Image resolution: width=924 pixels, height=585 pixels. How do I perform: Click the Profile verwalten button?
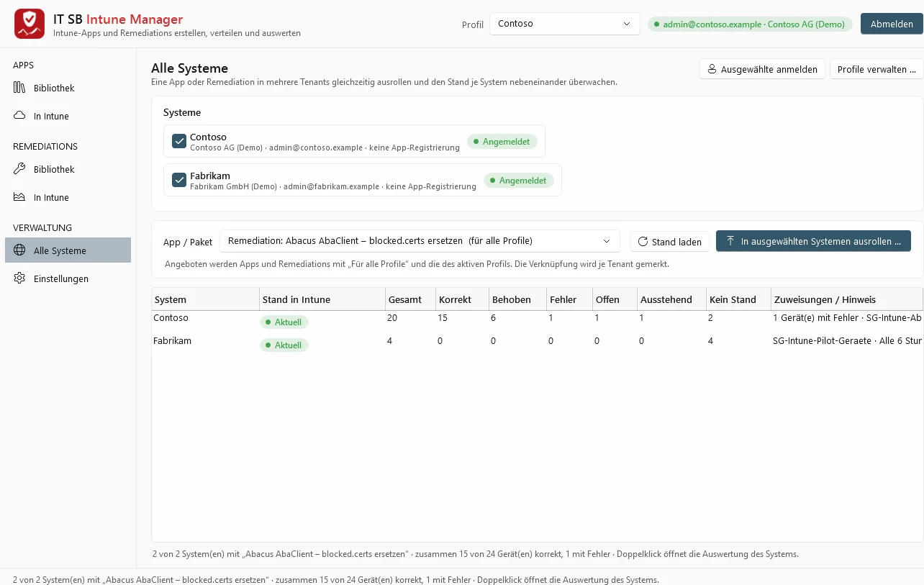click(x=877, y=69)
